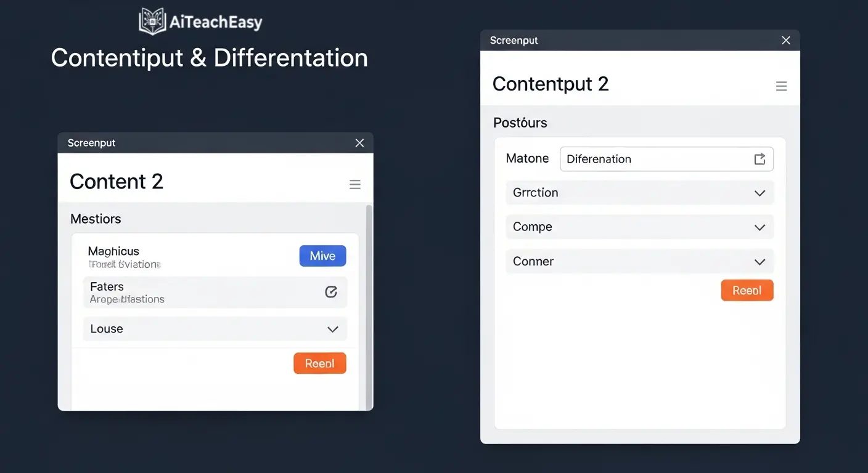The width and height of the screenshot is (868, 473).
Task: Select the Postours section header
Action: click(x=520, y=123)
